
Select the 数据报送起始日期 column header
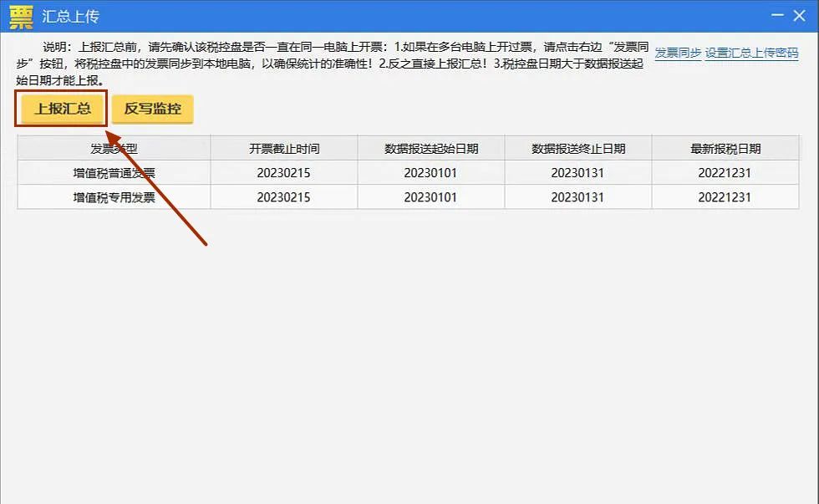tap(431, 148)
